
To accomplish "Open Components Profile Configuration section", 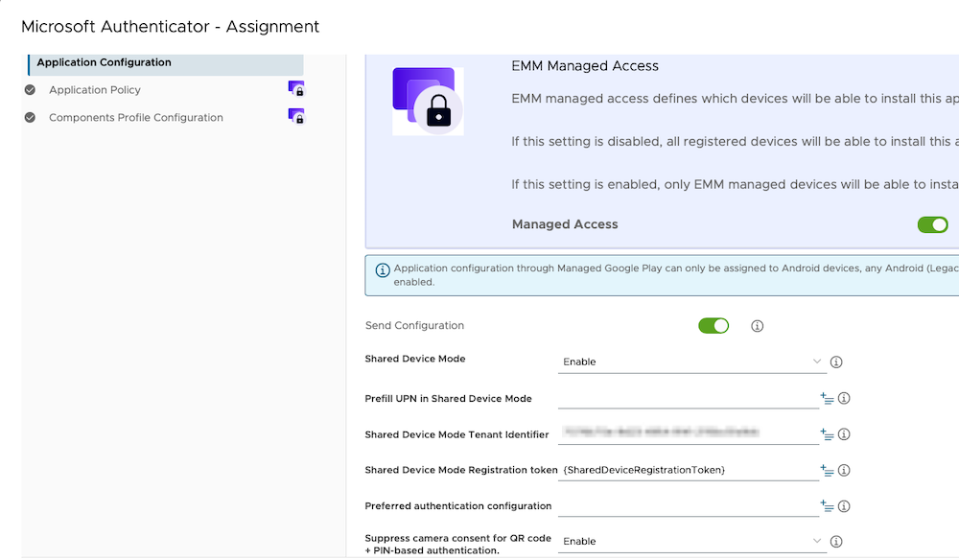I will pyautogui.click(x=135, y=118).
